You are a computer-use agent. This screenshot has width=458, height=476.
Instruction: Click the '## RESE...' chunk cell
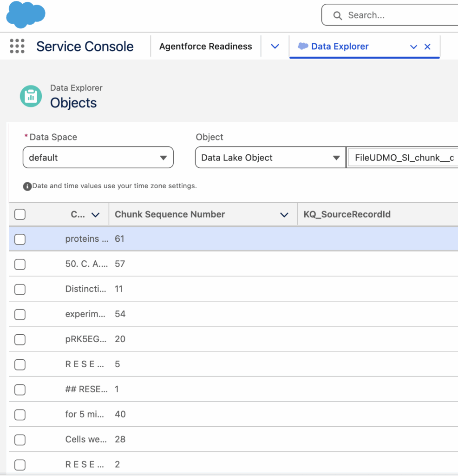point(86,389)
